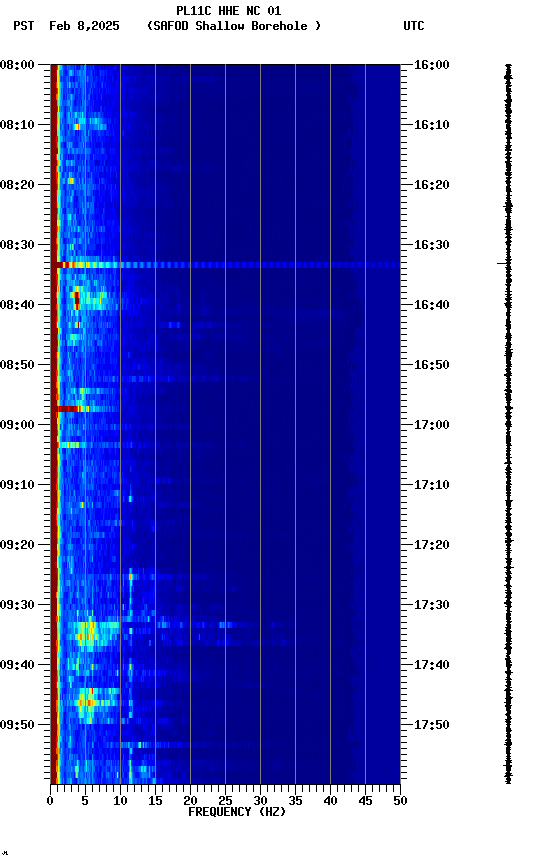Screen dimensions: 552x864
Task: Click the 09:30 PST time label
Action: (x=17, y=605)
